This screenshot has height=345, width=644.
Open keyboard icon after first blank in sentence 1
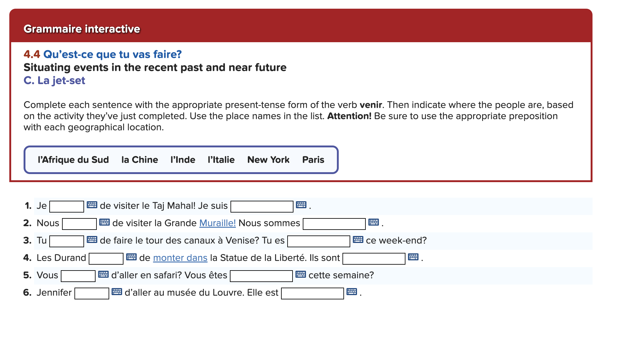92,205
